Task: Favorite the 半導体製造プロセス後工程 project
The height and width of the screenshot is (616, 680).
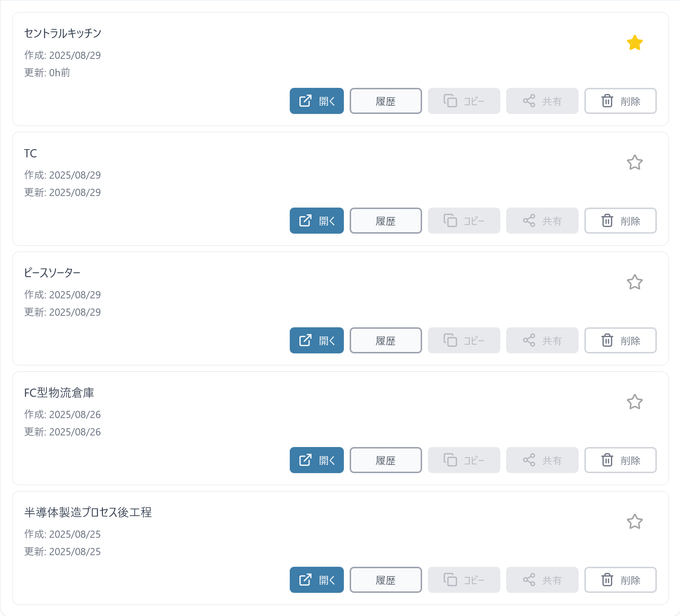Action: (635, 522)
